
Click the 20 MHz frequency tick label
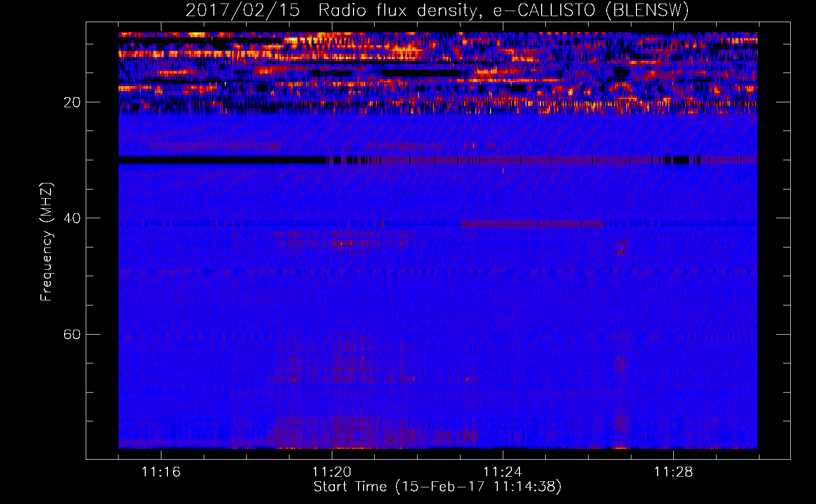tap(72, 103)
